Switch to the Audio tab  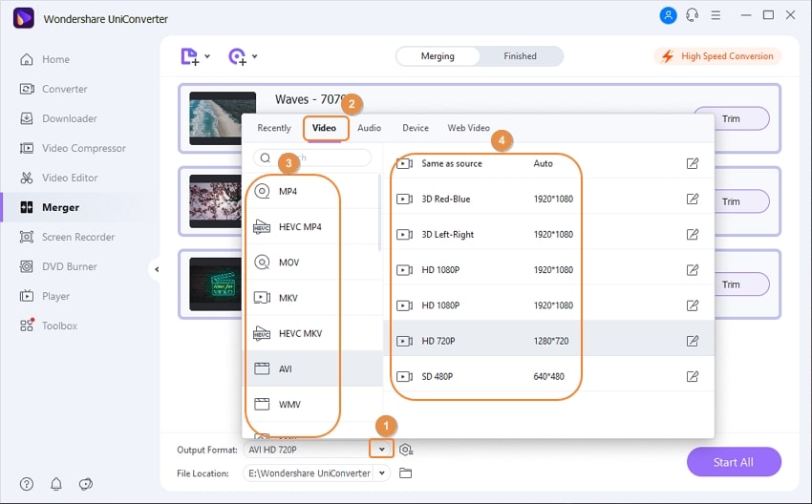pos(370,128)
